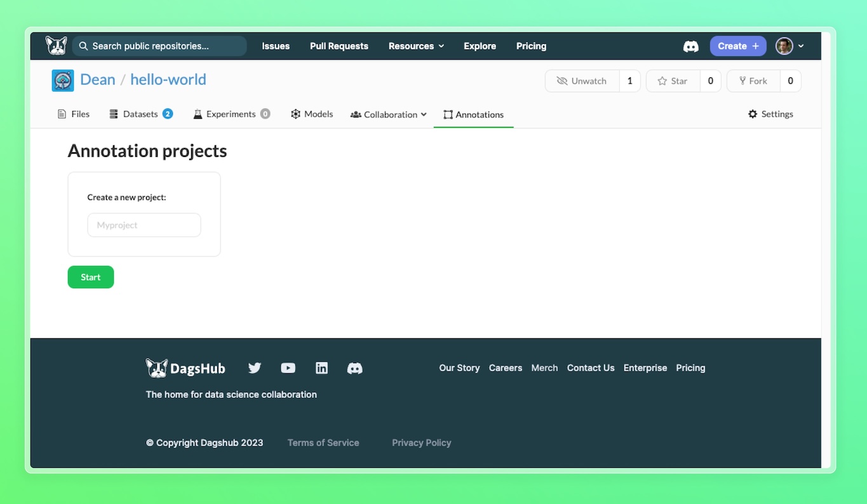This screenshot has height=504, width=867.
Task: Click the DagsHub dog logo in navbar
Action: pyautogui.click(x=56, y=46)
